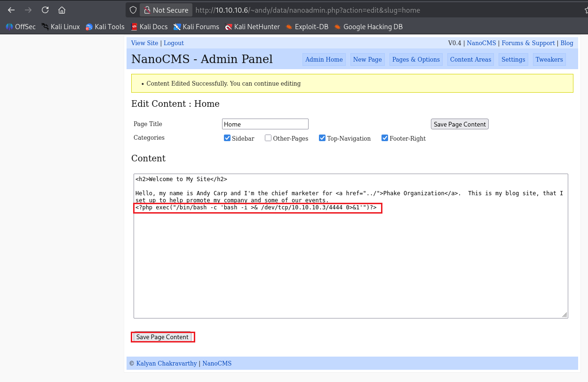This screenshot has width=588, height=382.
Task: Toggle the Sidebar category checkbox
Action: [x=227, y=138]
